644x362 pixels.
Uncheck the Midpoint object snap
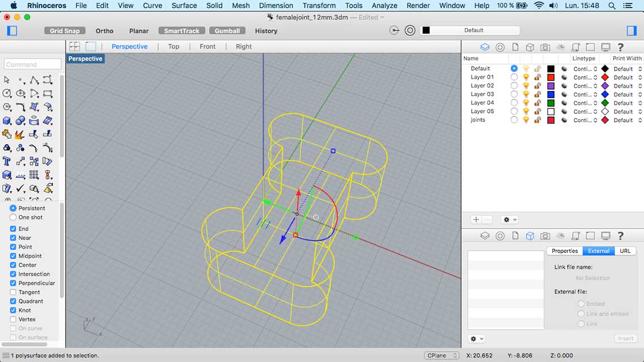(x=13, y=256)
